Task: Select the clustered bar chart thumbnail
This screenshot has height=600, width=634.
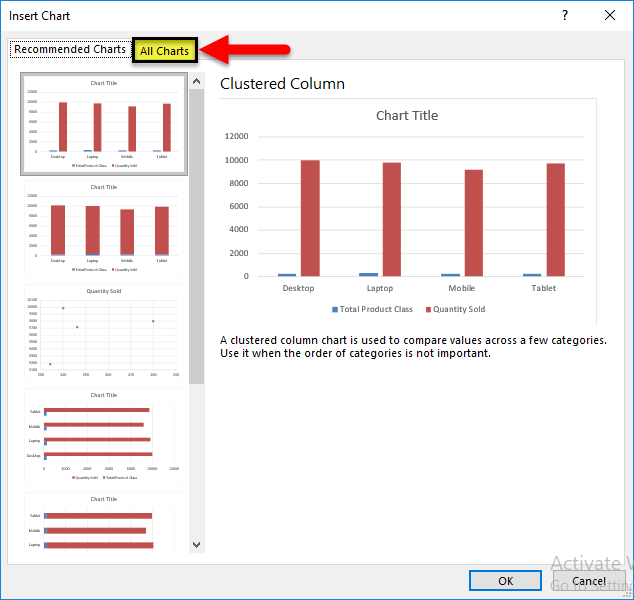Action: click(x=104, y=436)
